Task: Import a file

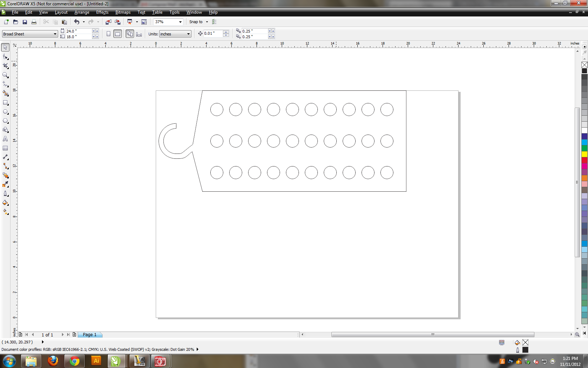Action: tap(108, 22)
